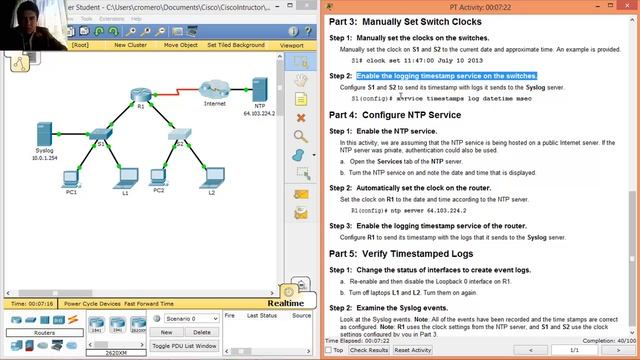Click the Zoom Out magnifier icon

tap(161, 31)
